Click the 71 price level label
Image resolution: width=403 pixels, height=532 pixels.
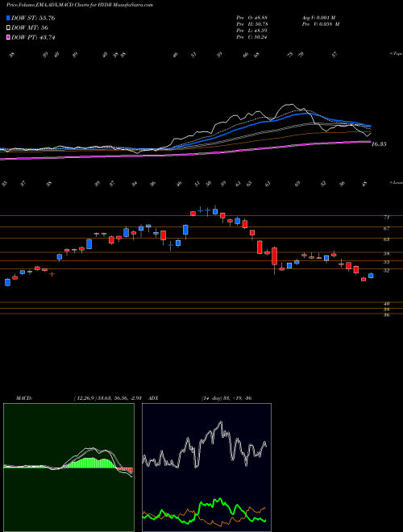(386, 218)
